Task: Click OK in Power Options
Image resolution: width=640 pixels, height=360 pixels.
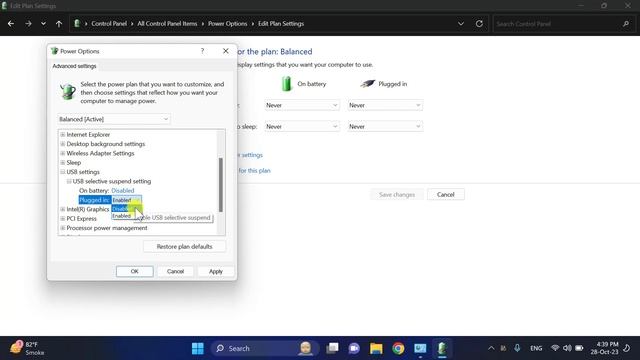Action: (x=134, y=271)
